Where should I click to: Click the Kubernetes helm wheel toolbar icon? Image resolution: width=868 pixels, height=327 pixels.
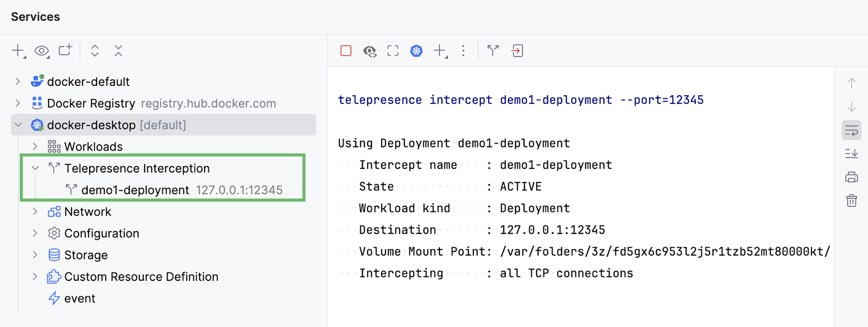(416, 51)
